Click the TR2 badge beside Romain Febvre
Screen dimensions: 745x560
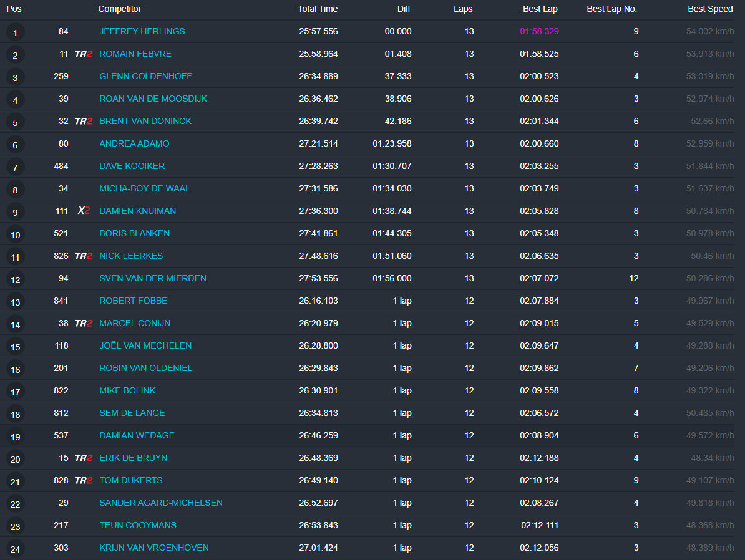pos(84,54)
